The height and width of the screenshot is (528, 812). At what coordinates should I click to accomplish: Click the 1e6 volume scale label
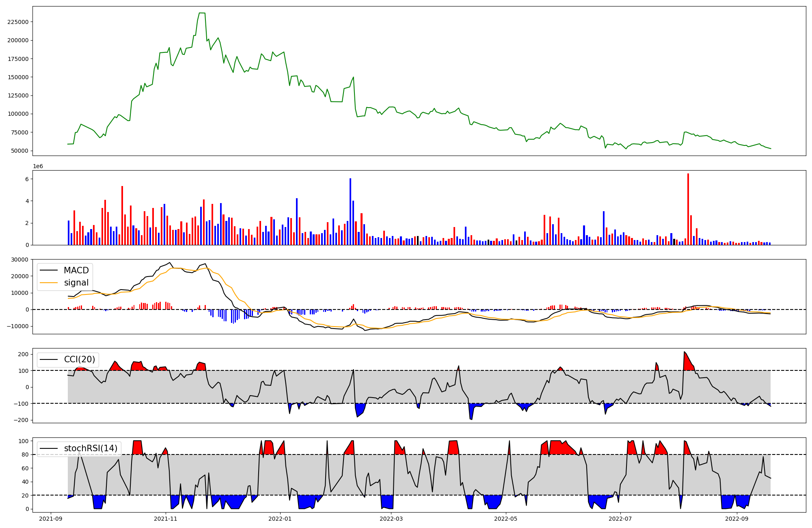coord(38,167)
